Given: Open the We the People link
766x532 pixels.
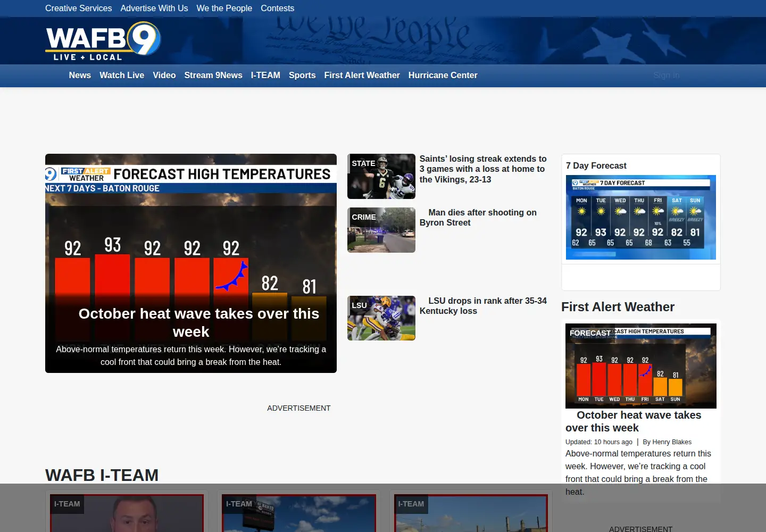Looking at the screenshot, I should tap(224, 8).
